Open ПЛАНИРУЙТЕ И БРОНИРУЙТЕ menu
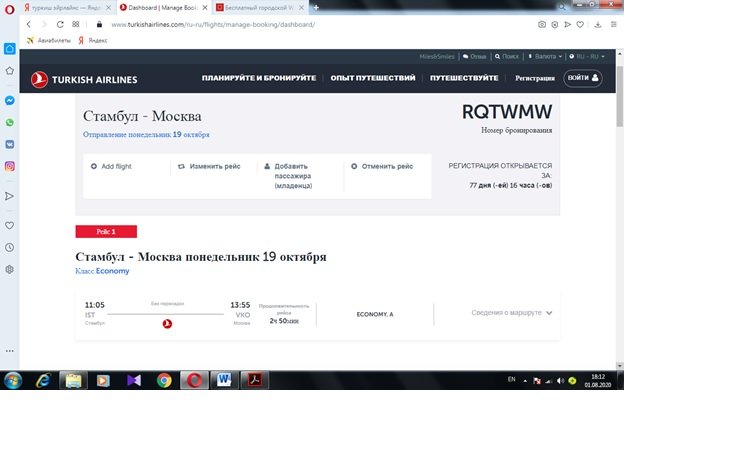730x449 pixels. [259, 78]
